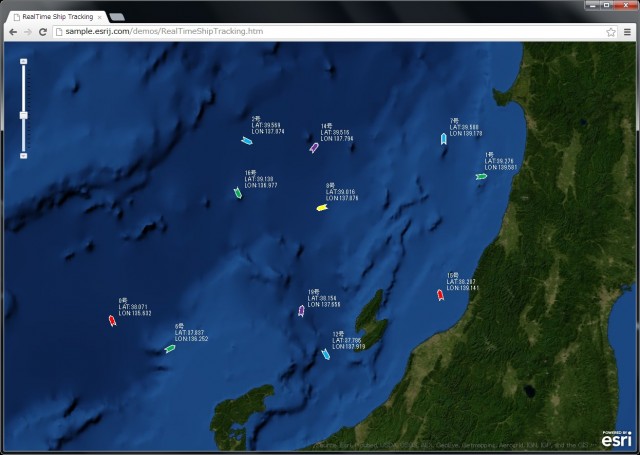640x455 pixels.
Task: Reload the page
Action: click(44, 32)
